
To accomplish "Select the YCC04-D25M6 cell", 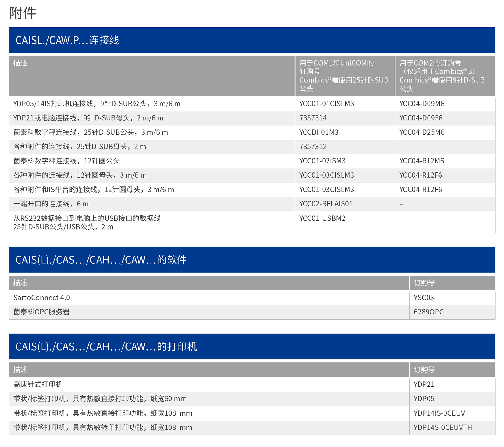I will [x=422, y=132].
